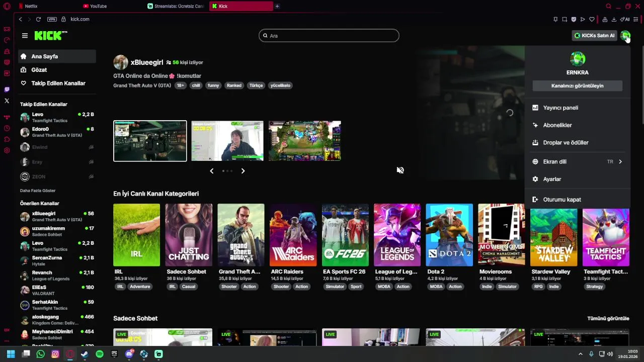Open uzumakiremm in recommended channels

tap(57, 231)
